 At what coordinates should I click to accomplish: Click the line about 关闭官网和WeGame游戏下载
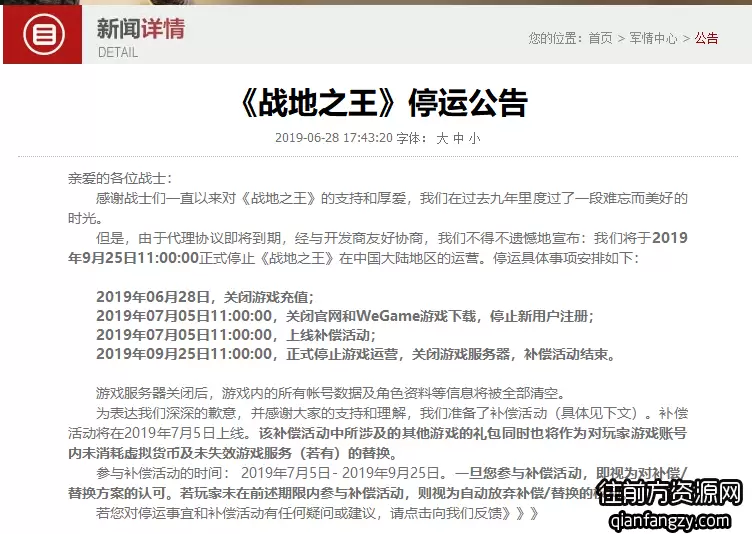[x=345, y=316]
